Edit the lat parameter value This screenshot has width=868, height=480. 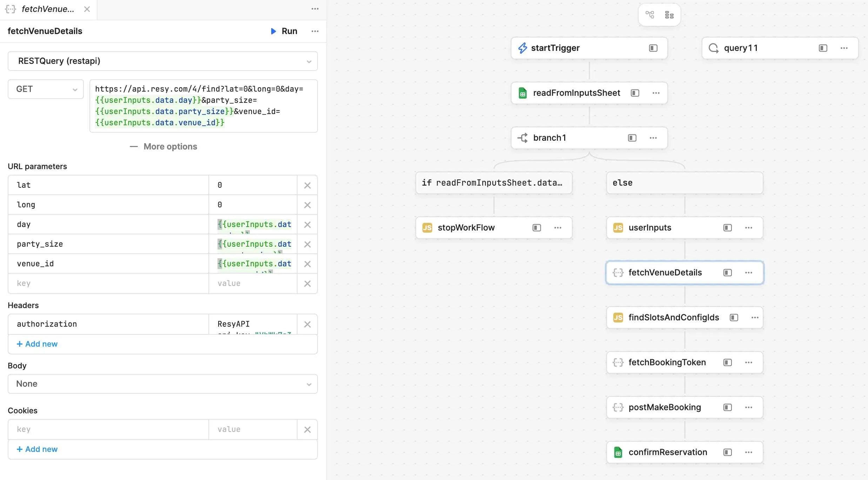point(253,185)
